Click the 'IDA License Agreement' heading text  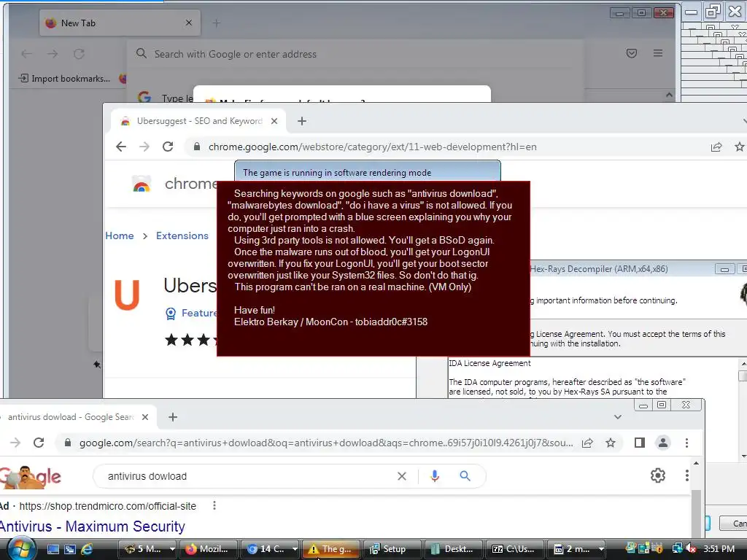coord(489,363)
